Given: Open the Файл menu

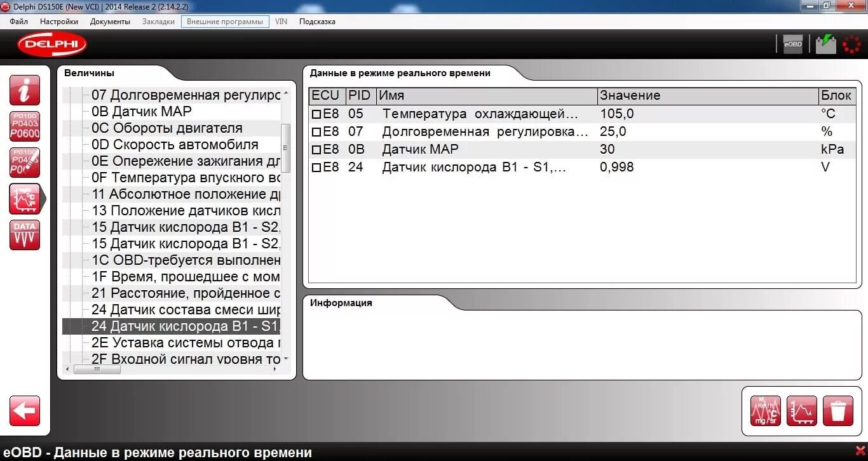Looking at the screenshot, I should pos(19,22).
